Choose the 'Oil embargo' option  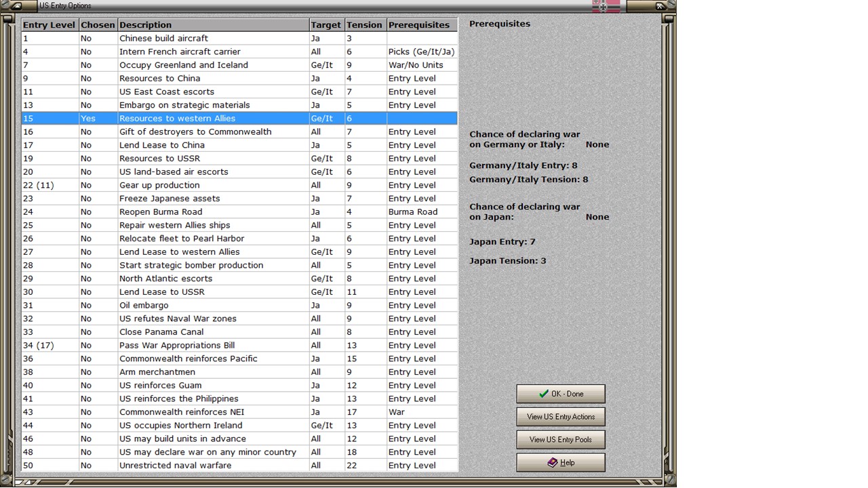point(239,305)
